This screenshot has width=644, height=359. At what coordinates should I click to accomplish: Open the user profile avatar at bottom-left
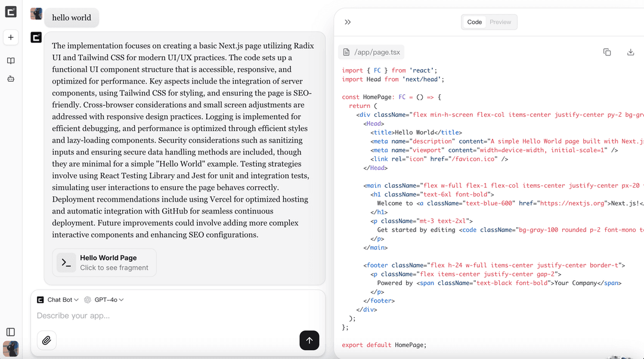(11, 349)
